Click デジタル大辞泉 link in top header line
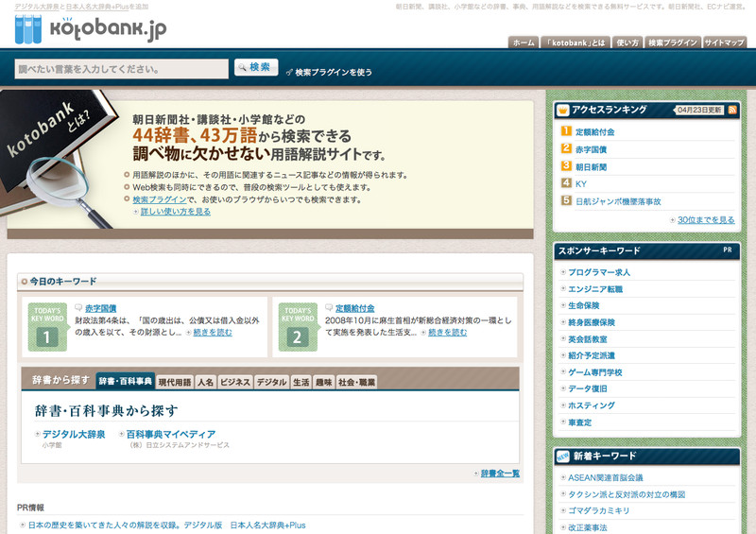This screenshot has height=534, width=756. click(37, 7)
